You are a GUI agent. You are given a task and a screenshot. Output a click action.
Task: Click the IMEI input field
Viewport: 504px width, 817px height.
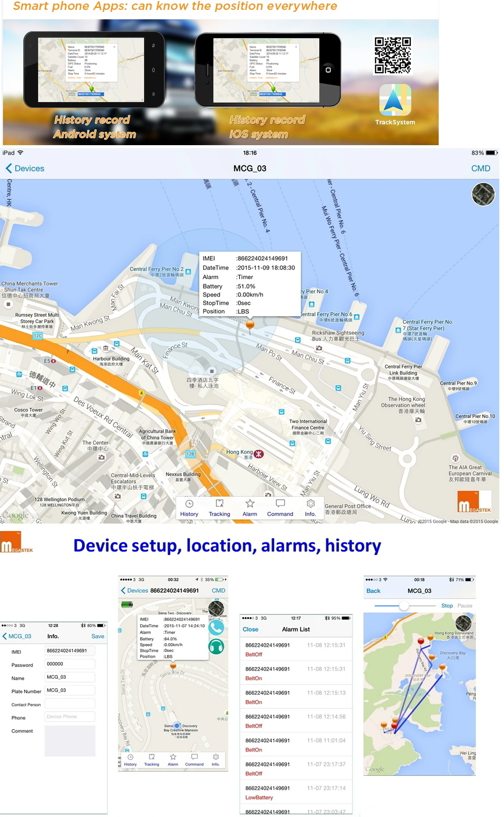[x=69, y=651]
